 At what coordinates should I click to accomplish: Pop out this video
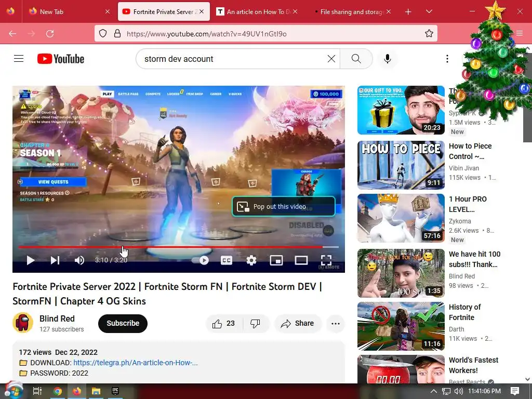coord(284,206)
